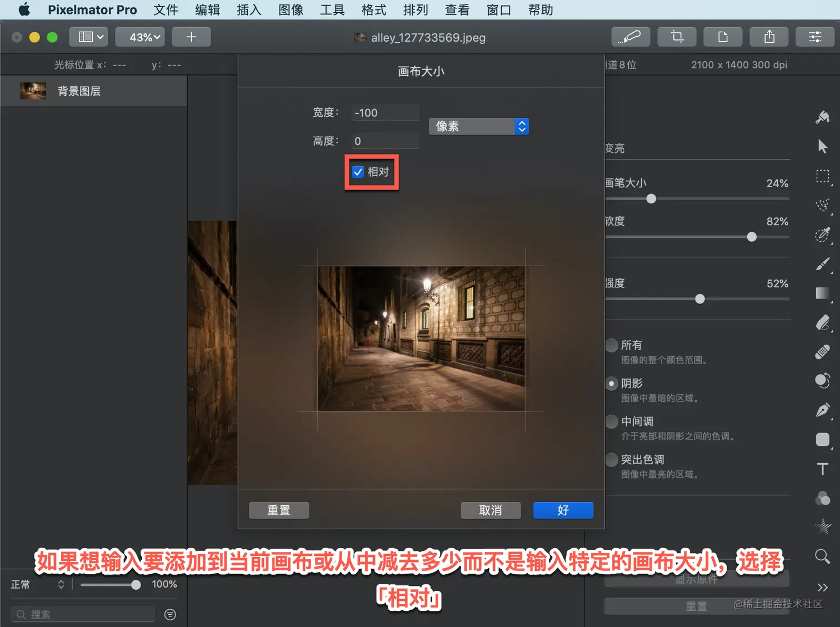Click the alley_127733569.jpeg document title
The height and width of the screenshot is (627, 840).
(x=428, y=38)
